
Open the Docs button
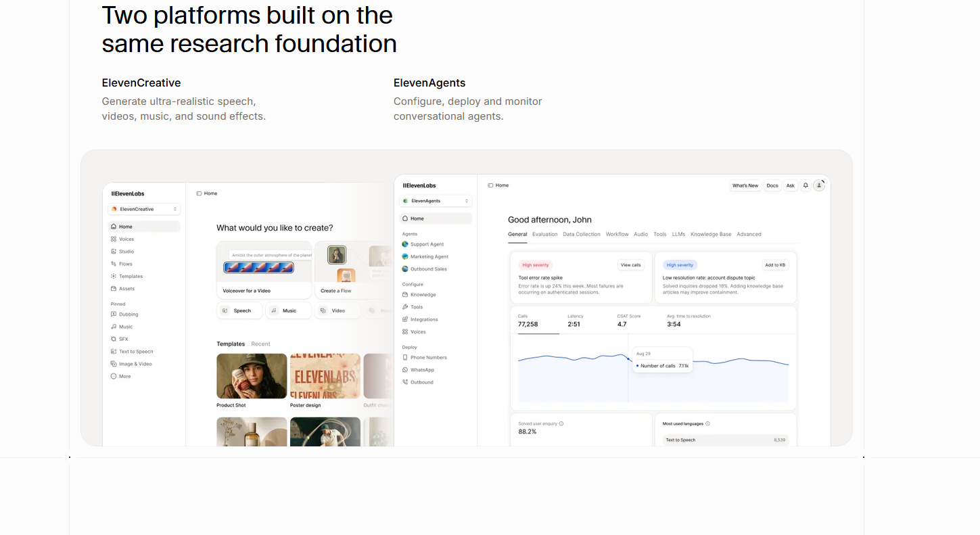pos(772,185)
